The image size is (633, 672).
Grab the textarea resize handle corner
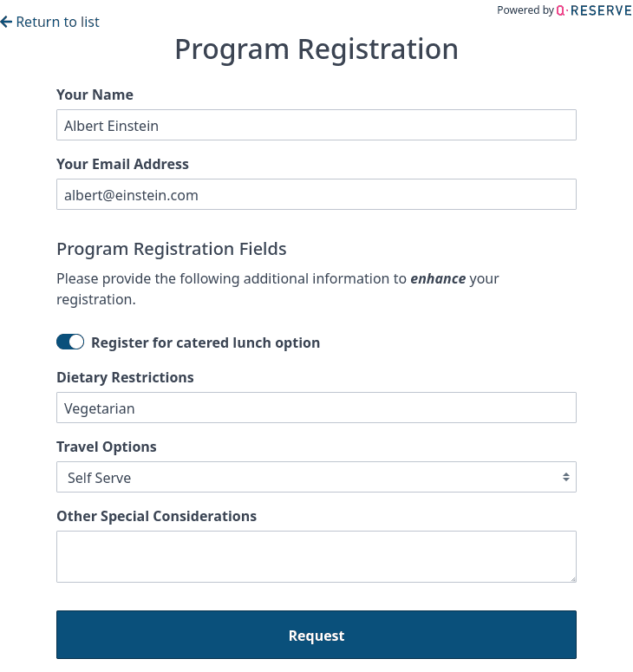tap(571, 577)
